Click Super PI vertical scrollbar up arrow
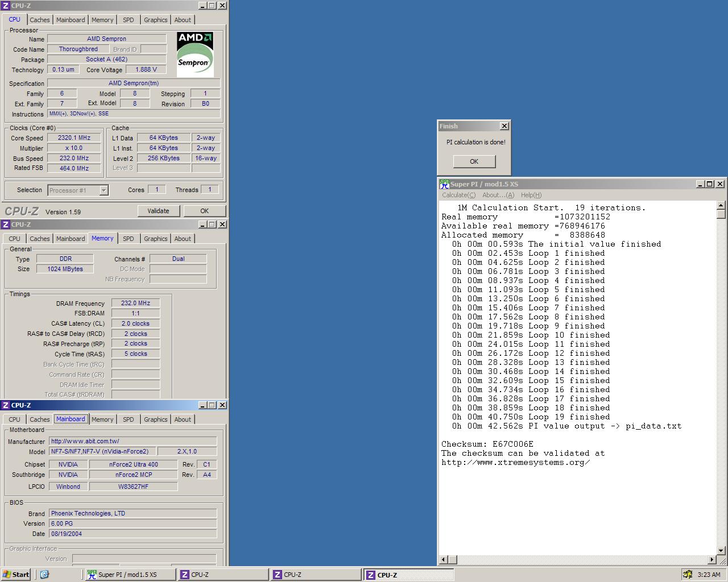This screenshot has height=582, width=728. click(721, 205)
